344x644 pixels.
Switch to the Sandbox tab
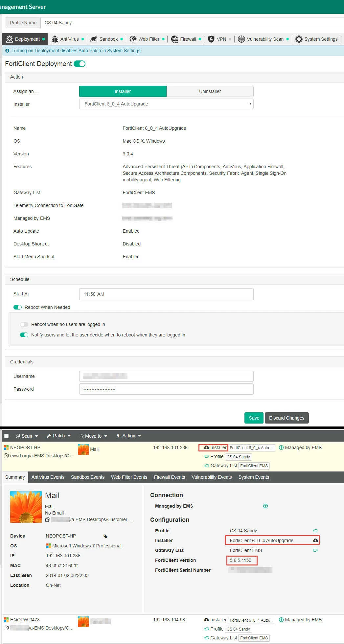(x=106, y=39)
